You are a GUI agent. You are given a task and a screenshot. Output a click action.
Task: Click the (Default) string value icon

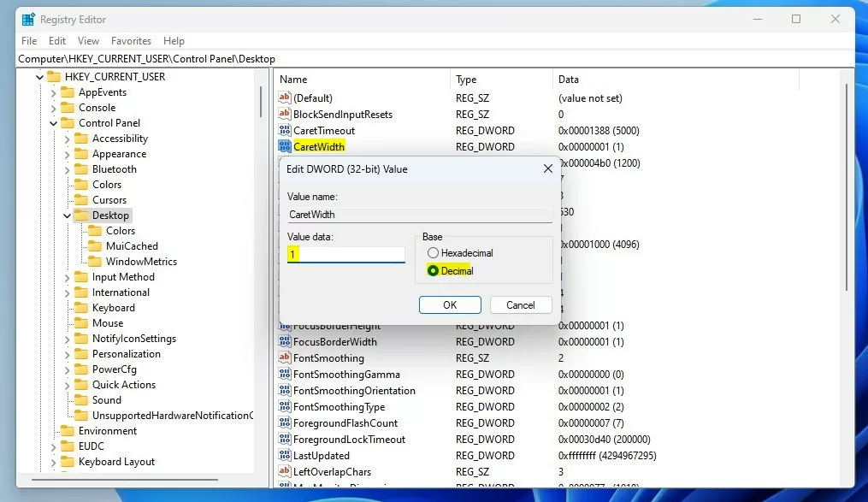tap(285, 97)
